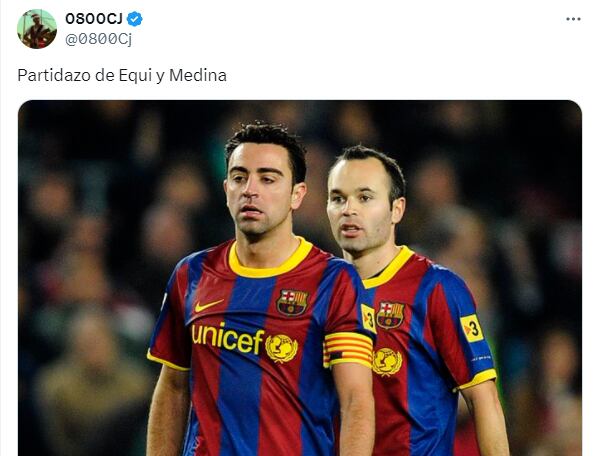
Task: Click the 0800CJ display name
Action: point(94,19)
